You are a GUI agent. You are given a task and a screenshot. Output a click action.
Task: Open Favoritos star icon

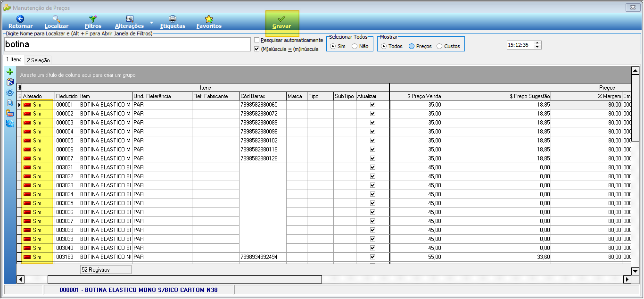[x=209, y=19]
